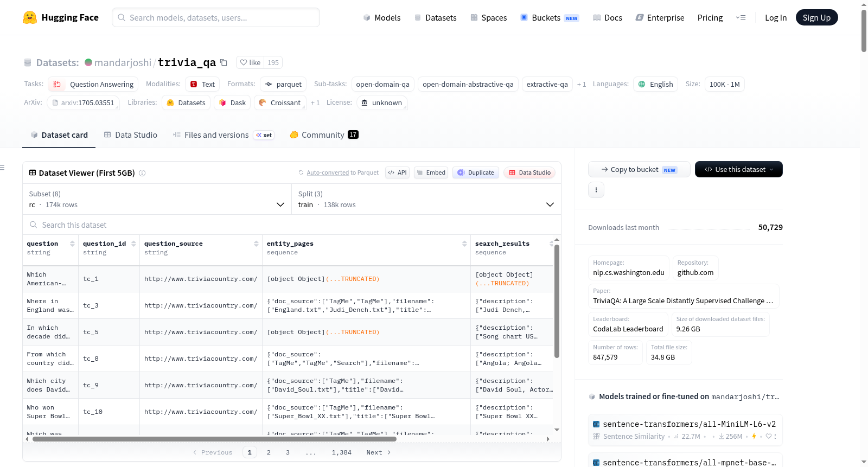Open the Files and versions tab
The height and width of the screenshot is (467, 868).
(223, 135)
